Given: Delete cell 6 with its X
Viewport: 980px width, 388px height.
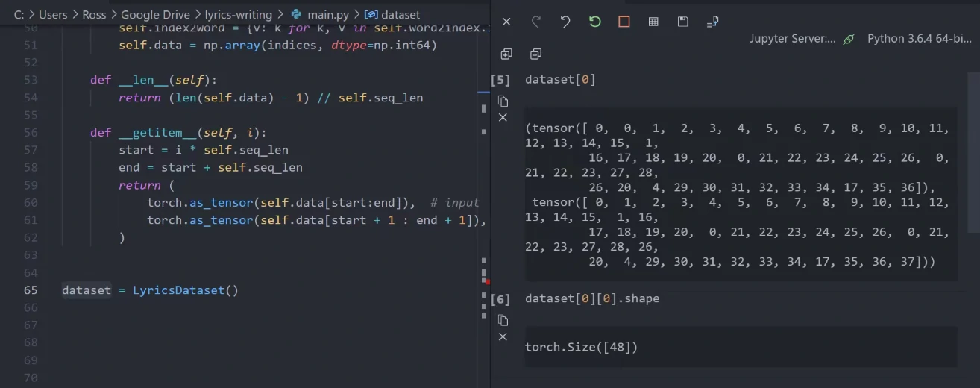Looking at the screenshot, I should [x=503, y=337].
